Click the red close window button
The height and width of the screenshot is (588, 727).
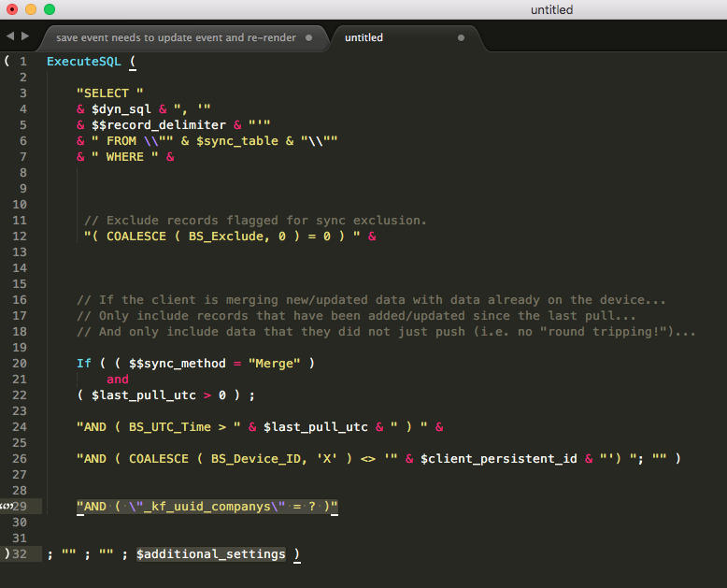click(x=12, y=9)
